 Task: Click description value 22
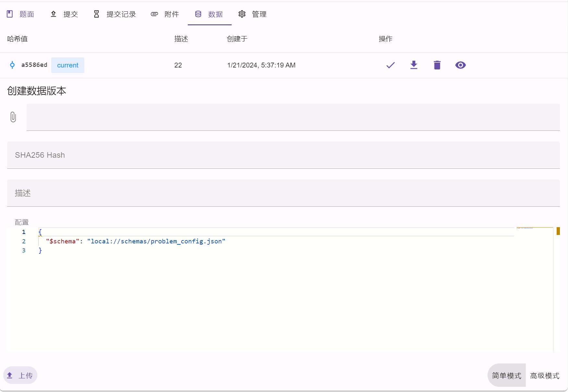point(178,65)
